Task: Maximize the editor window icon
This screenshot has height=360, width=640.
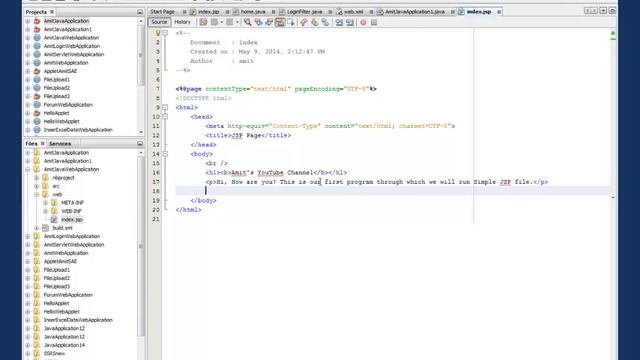Action: pos(612,11)
